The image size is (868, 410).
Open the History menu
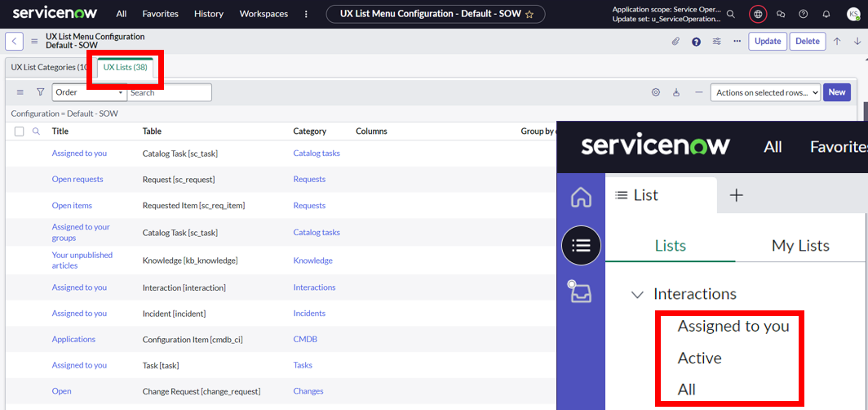(209, 14)
